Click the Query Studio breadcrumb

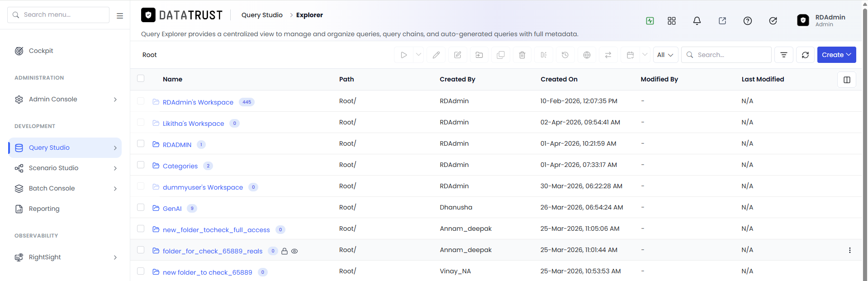tap(262, 15)
